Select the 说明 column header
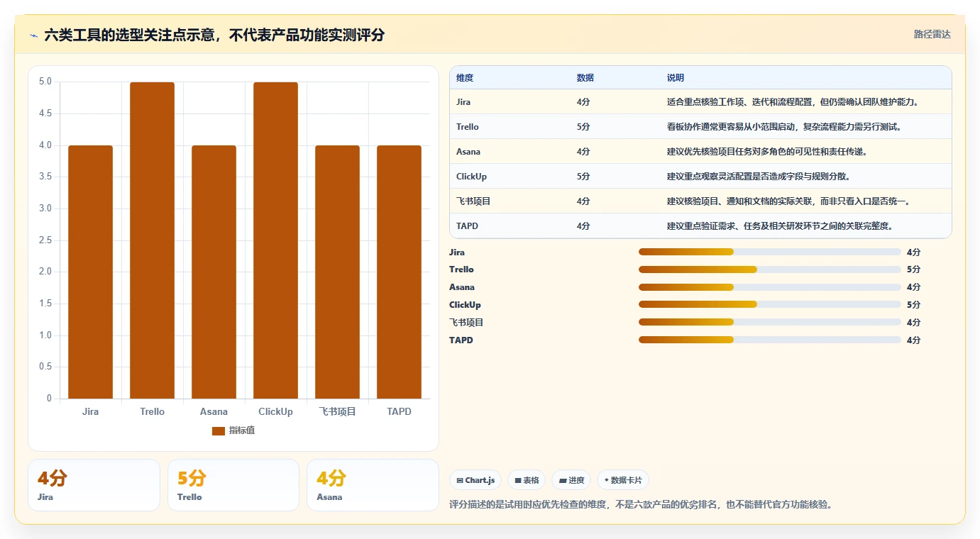Image resolution: width=980 pixels, height=539 pixels. (676, 78)
